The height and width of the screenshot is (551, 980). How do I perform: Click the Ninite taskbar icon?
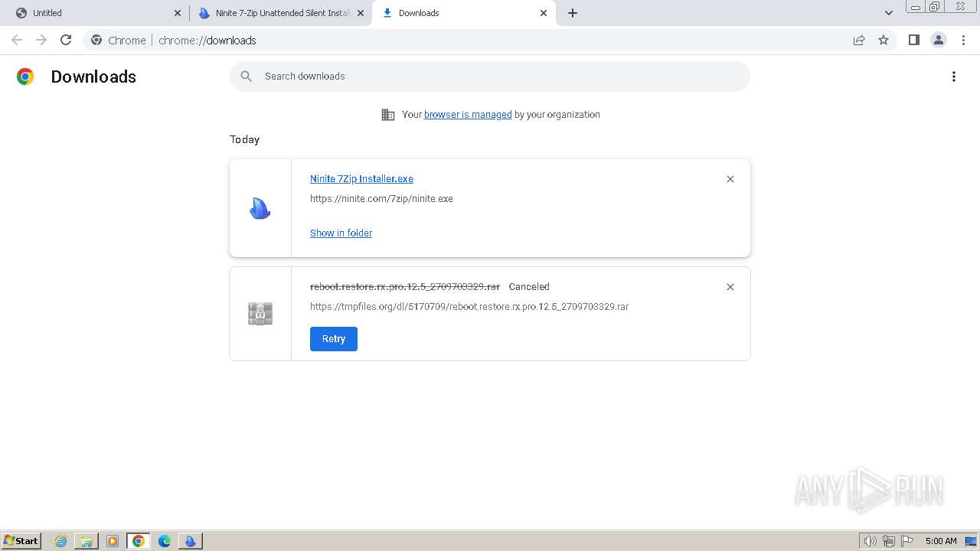pos(191,541)
